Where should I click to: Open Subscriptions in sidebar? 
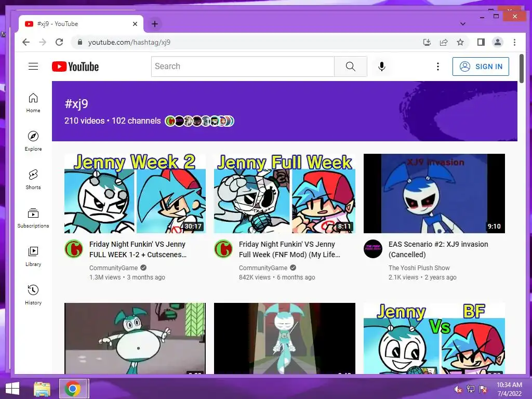(33, 218)
